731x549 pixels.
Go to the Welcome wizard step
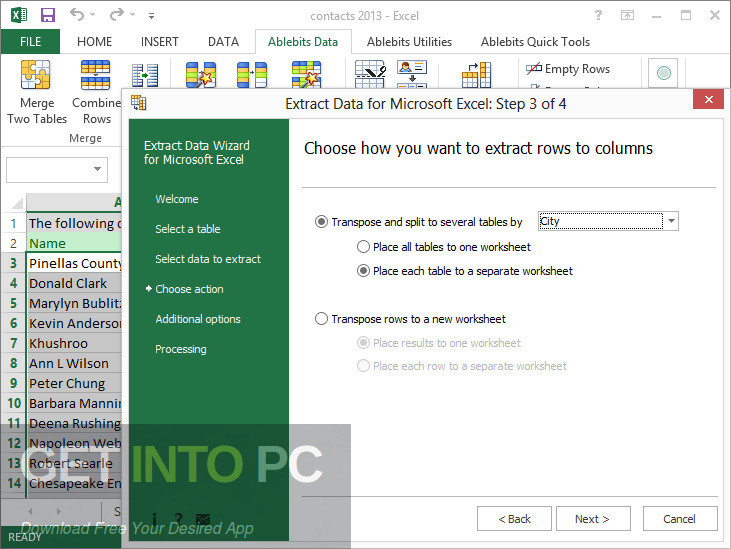(x=177, y=199)
